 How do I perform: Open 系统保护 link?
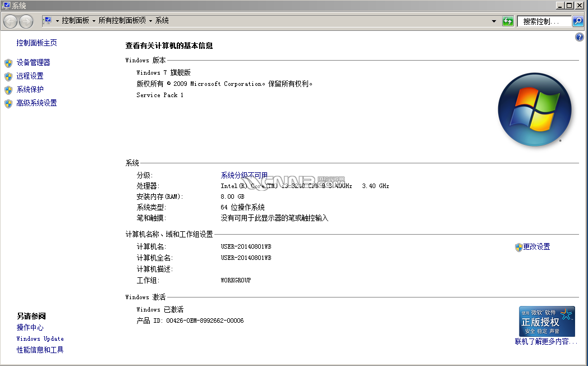[30, 89]
